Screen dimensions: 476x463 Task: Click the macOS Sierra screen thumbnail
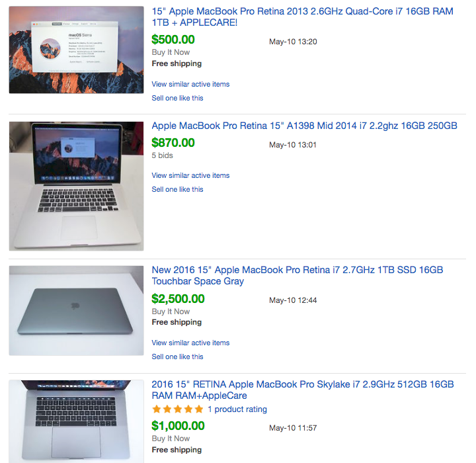pyautogui.click(x=76, y=50)
